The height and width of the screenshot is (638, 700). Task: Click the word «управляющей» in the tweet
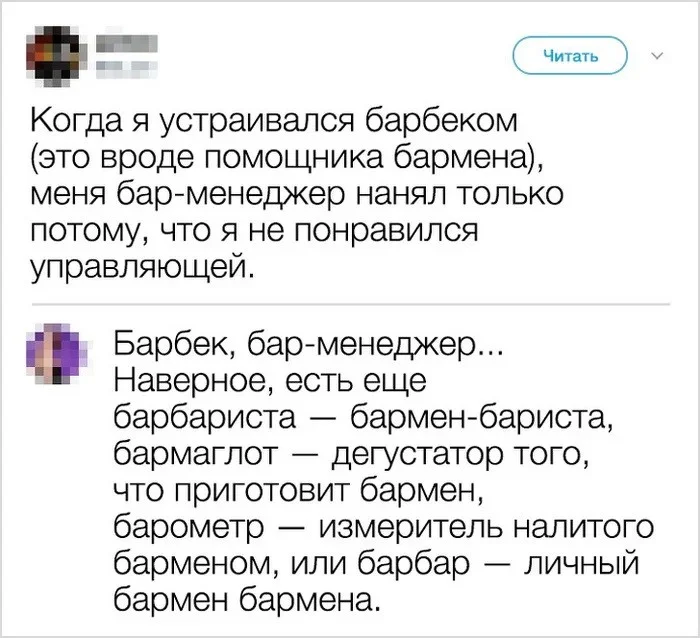[136, 264]
